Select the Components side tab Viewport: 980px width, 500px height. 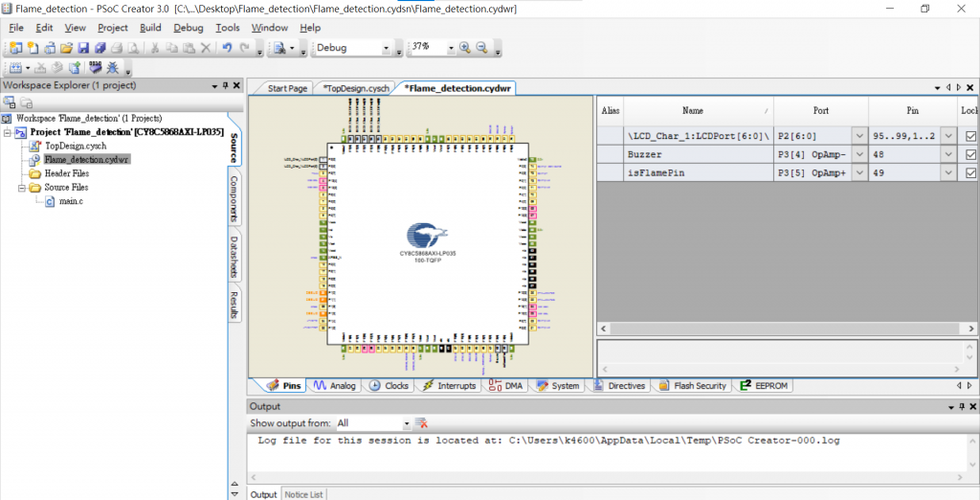point(234,198)
